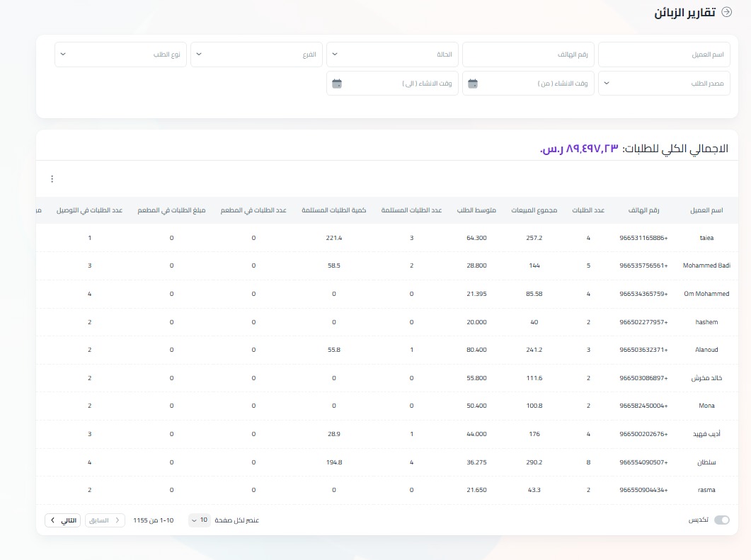Viewport: 751px width, 560px height.
Task: Click the السابق previous page button
Action: tap(105, 520)
